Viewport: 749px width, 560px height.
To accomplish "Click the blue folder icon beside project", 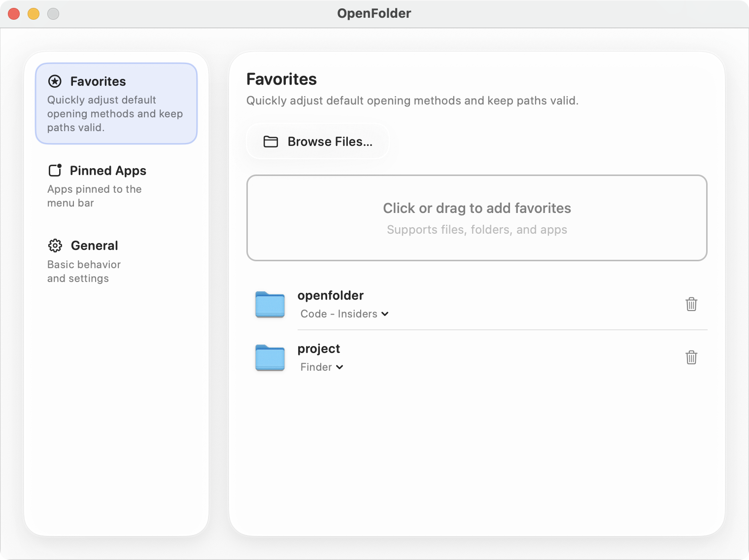I will [270, 358].
